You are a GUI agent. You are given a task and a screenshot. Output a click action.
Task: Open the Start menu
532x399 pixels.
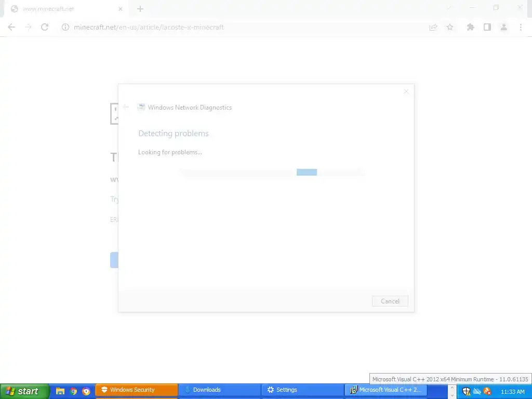[24, 391]
